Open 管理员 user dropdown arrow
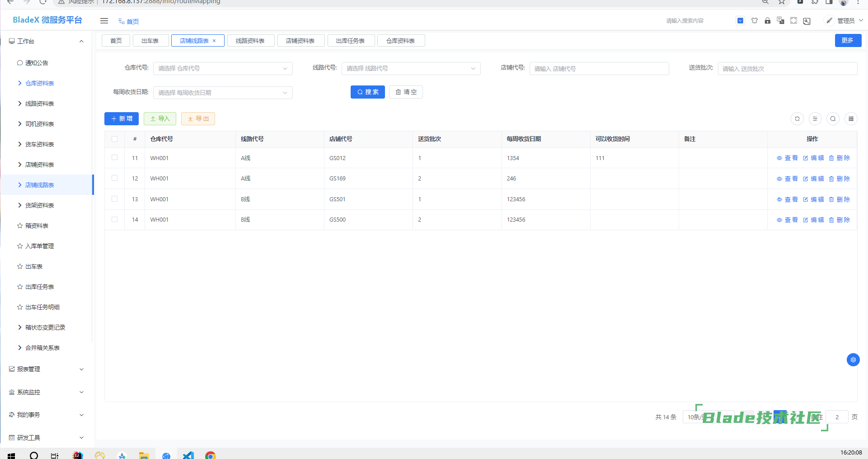Screen dimensions: 868x459 [x=861, y=21]
